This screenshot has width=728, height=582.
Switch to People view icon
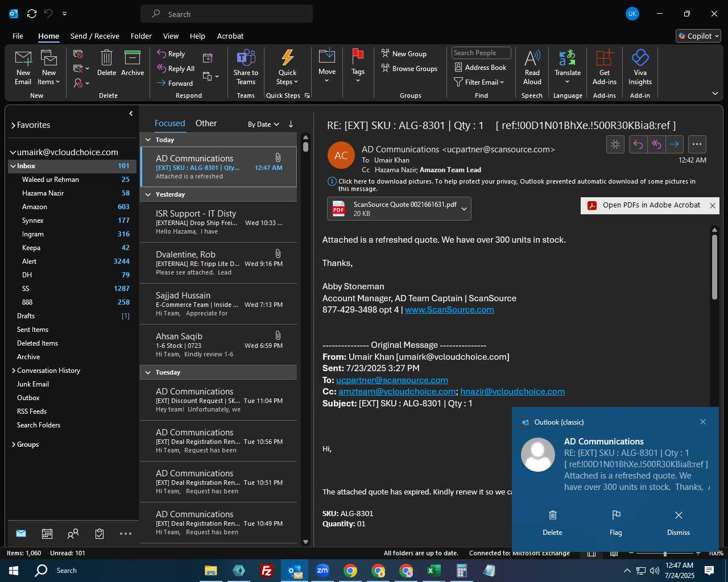coord(73,534)
